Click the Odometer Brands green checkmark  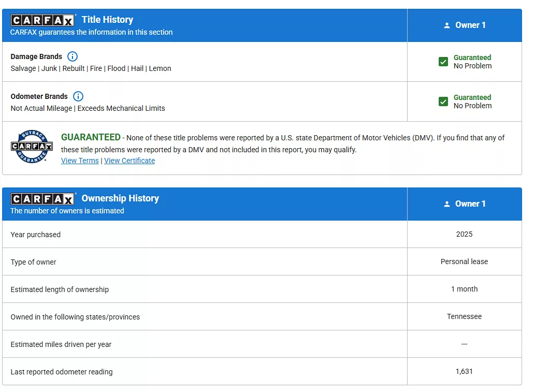click(443, 101)
